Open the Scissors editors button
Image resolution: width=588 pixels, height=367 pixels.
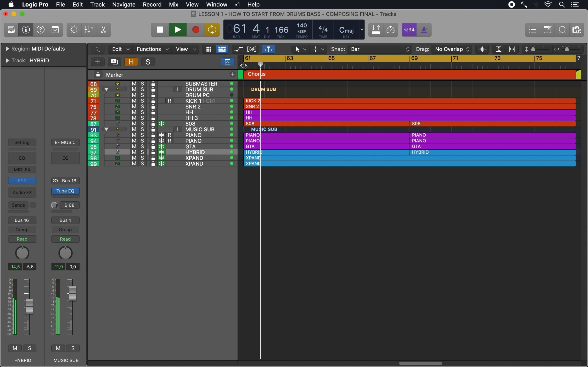coord(104,30)
